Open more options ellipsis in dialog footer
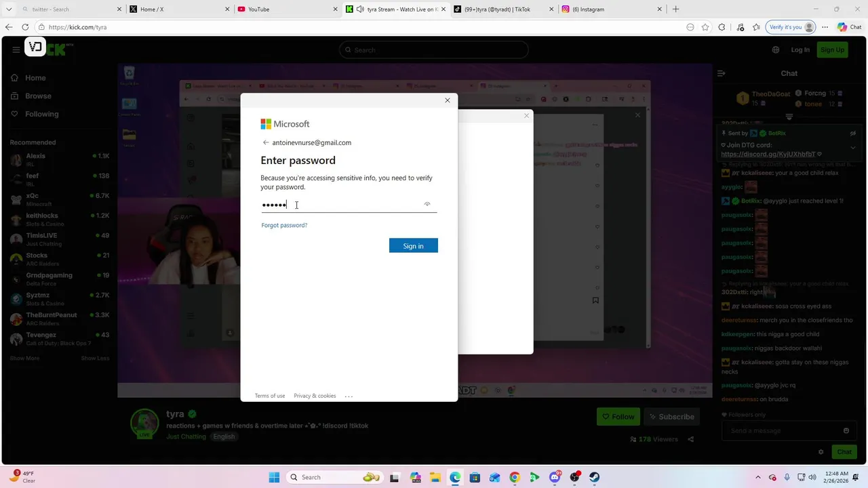This screenshot has width=868, height=488. [x=349, y=396]
